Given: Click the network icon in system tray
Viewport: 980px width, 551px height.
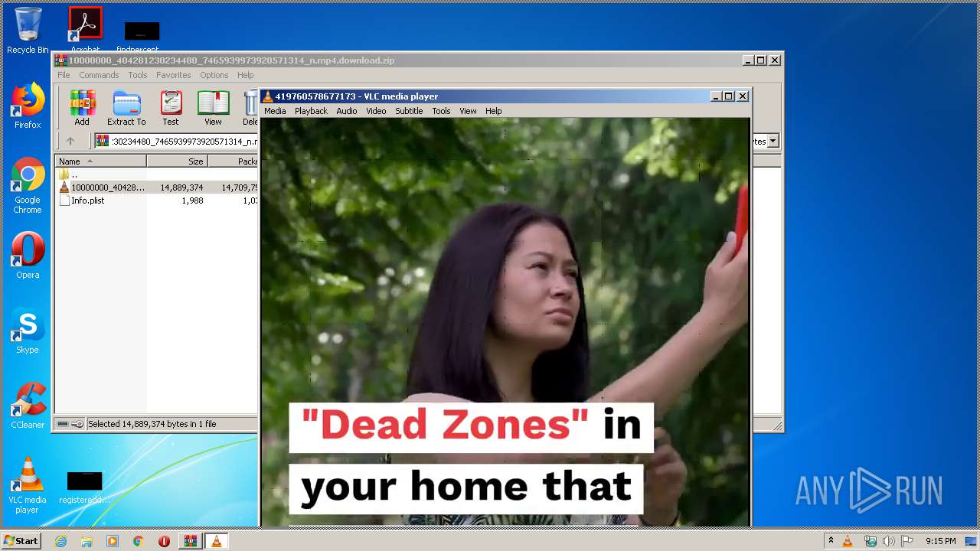Looking at the screenshot, I should tap(870, 541).
